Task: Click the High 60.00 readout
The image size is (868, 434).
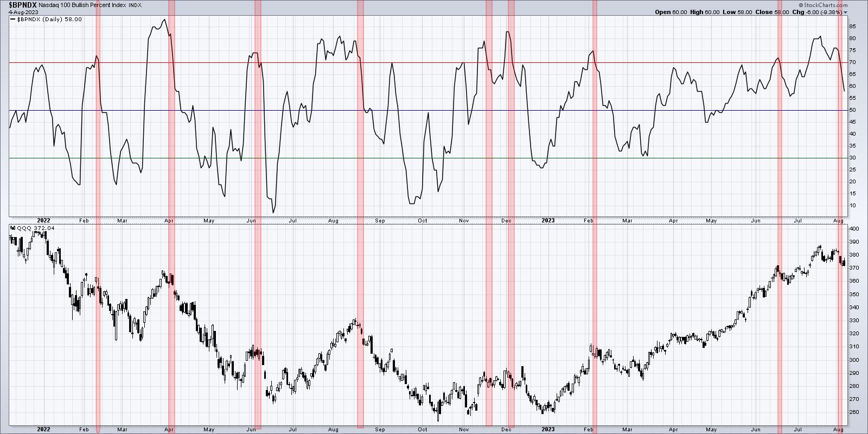Action: point(705,12)
